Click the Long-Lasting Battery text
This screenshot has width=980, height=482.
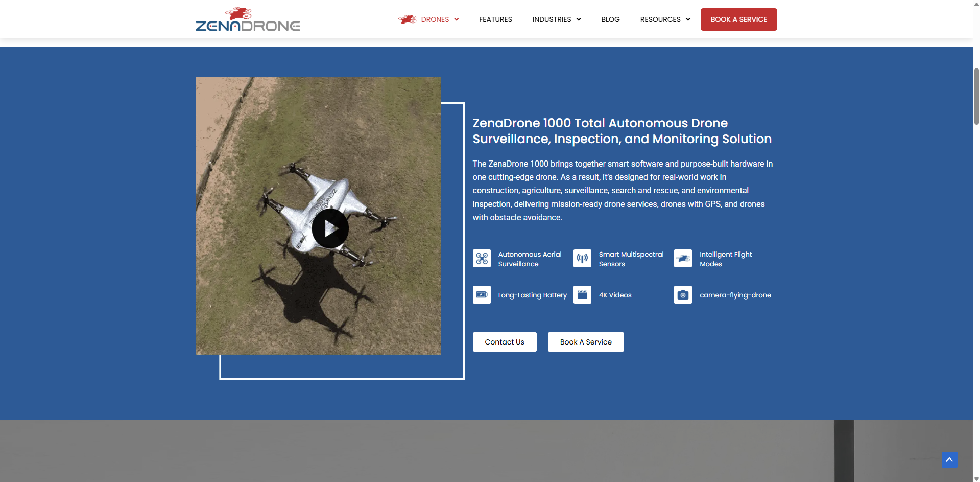tap(532, 295)
